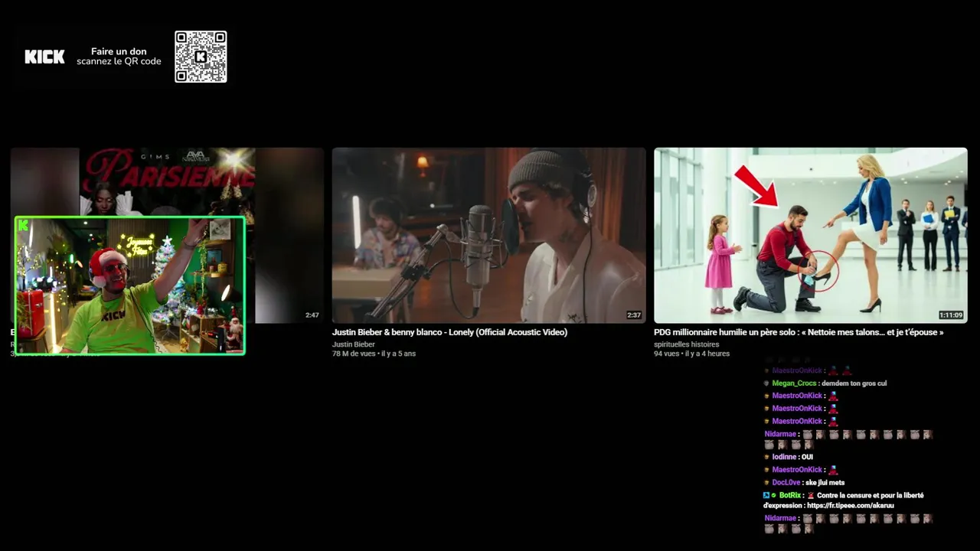Click '94 vues • il y a 4 heures'
Viewport: 980px width, 551px height.
(x=691, y=354)
